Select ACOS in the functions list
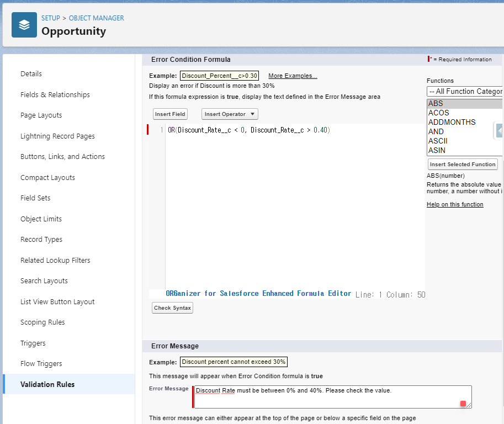 tap(465, 113)
